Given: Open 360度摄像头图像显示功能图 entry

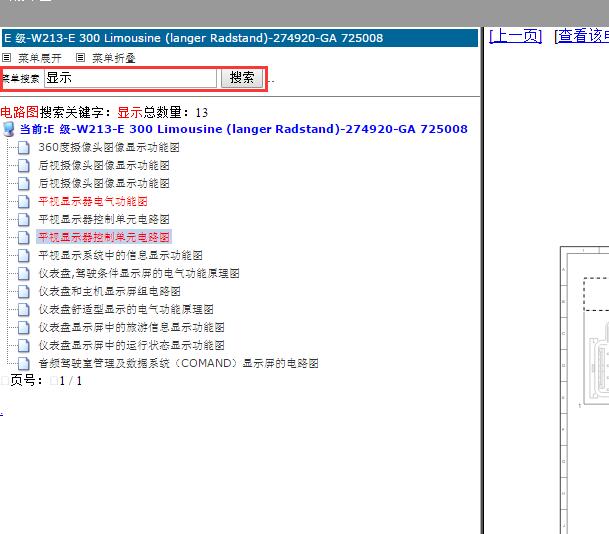Looking at the screenshot, I should tap(109, 148).
